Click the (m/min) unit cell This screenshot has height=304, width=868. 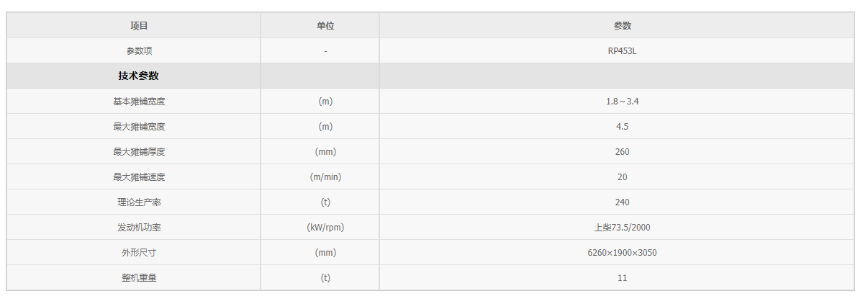click(325, 177)
